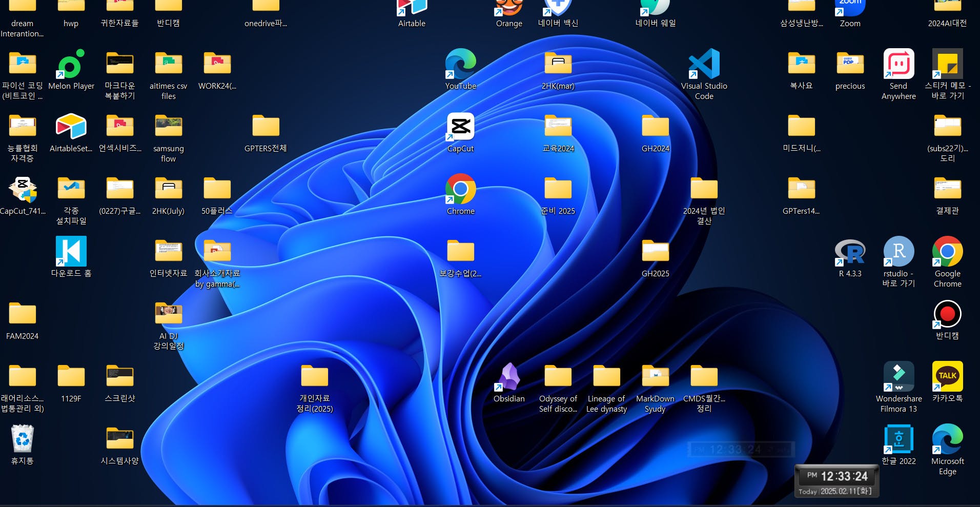The height and width of the screenshot is (507, 980).
Task: Select the 시스템사양 folder
Action: pyautogui.click(x=119, y=439)
